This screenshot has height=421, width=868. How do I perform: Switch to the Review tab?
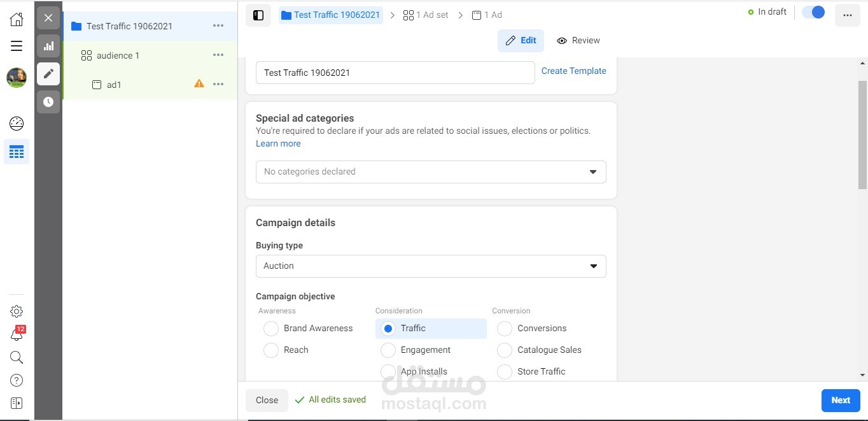click(x=578, y=40)
